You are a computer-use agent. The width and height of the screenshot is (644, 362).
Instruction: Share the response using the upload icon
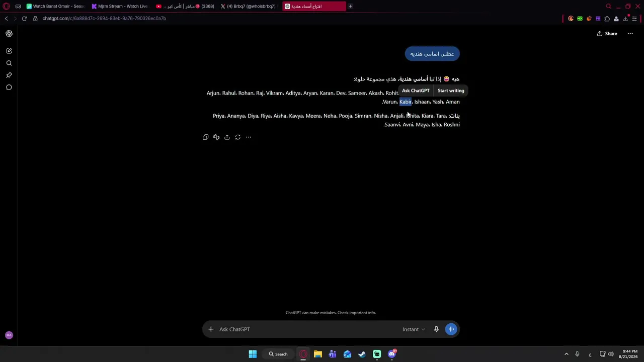227,137
